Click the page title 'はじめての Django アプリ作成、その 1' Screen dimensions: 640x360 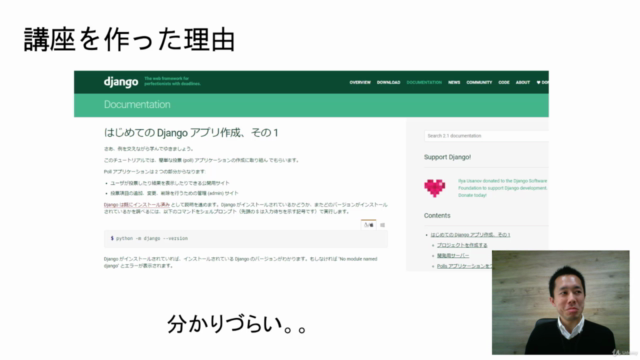click(x=191, y=133)
